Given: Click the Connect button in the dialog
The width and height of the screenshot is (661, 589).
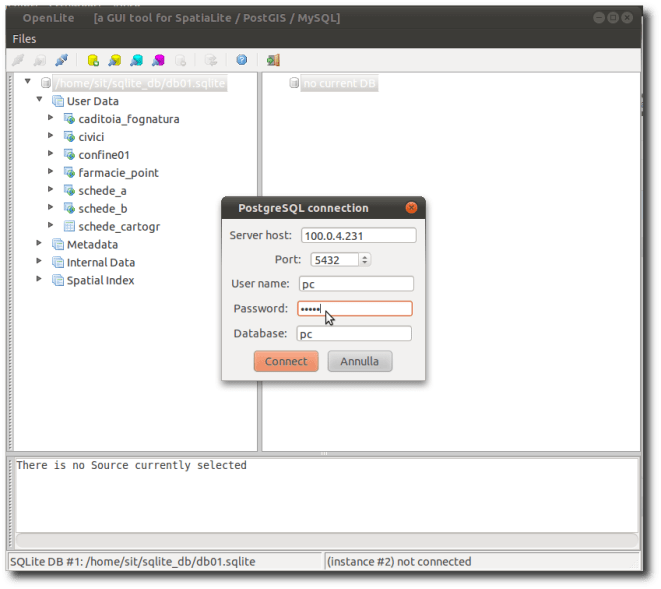Looking at the screenshot, I should (x=286, y=361).
